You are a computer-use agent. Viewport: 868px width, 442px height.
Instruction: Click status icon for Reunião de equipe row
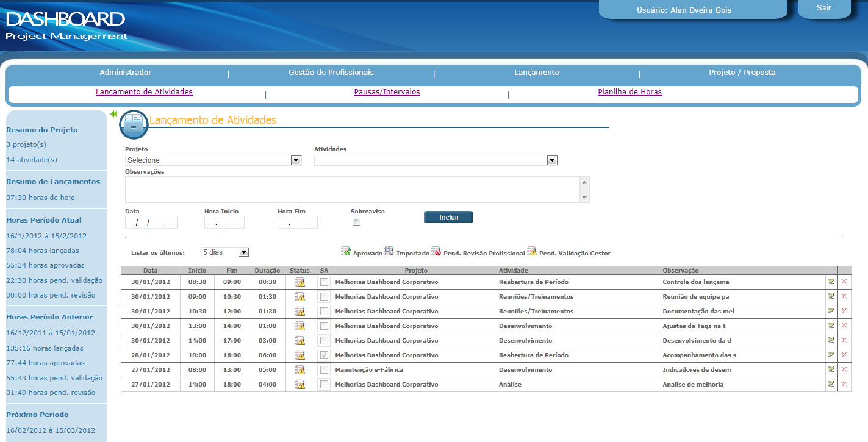pyautogui.click(x=300, y=296)
